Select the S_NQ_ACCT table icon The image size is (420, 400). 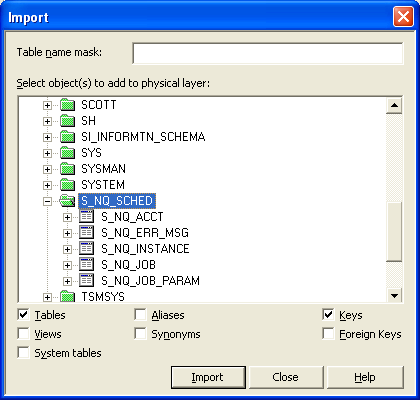87,217
